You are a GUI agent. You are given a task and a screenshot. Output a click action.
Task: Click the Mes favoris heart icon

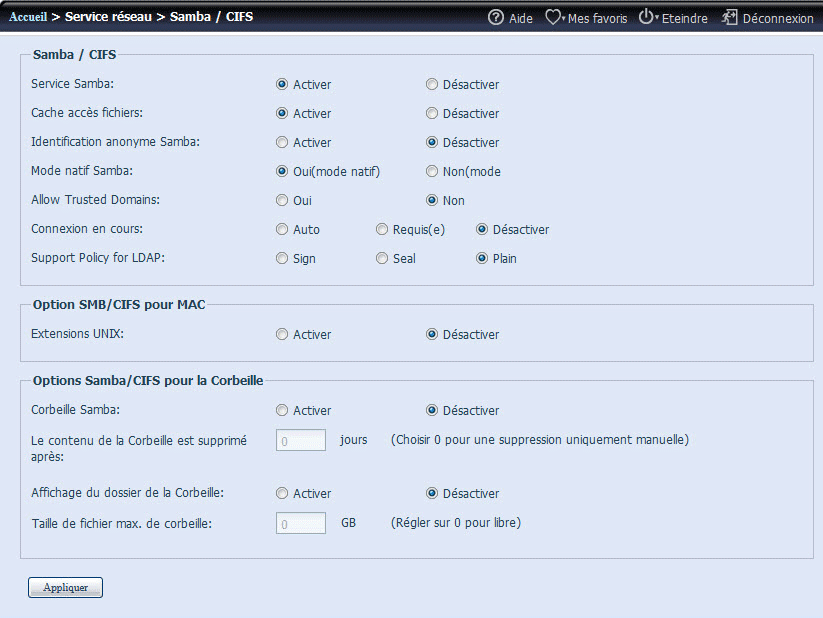[x=553, y=18]
